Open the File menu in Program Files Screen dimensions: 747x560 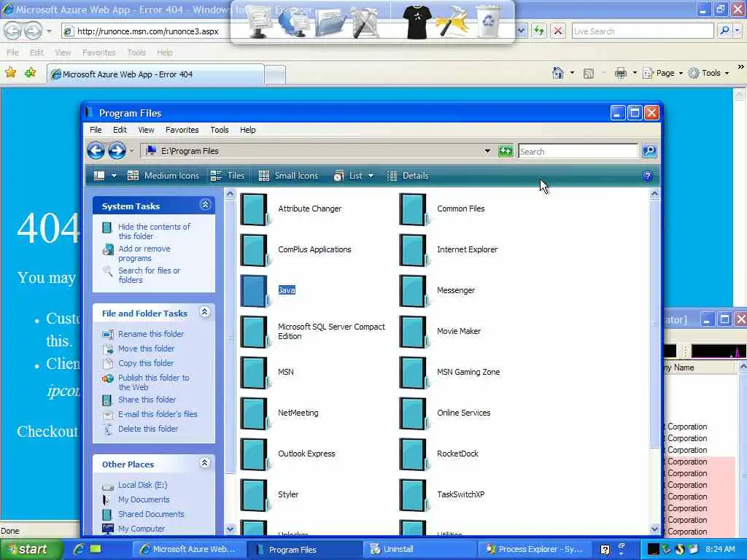click(96, 130)
